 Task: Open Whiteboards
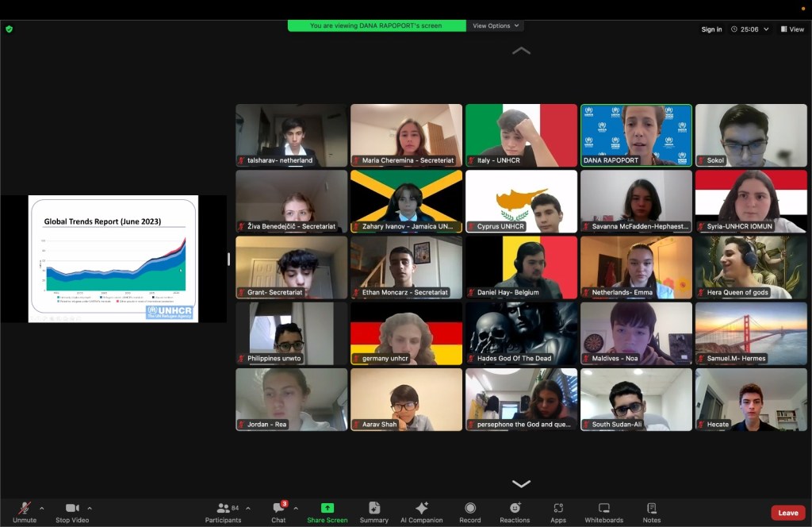click(603, 512)
